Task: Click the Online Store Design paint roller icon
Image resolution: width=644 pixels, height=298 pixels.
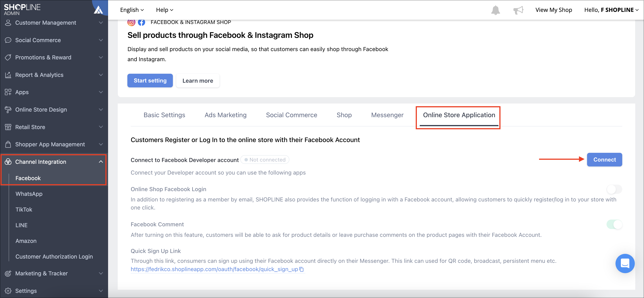Action: click(x=8, y=110)
